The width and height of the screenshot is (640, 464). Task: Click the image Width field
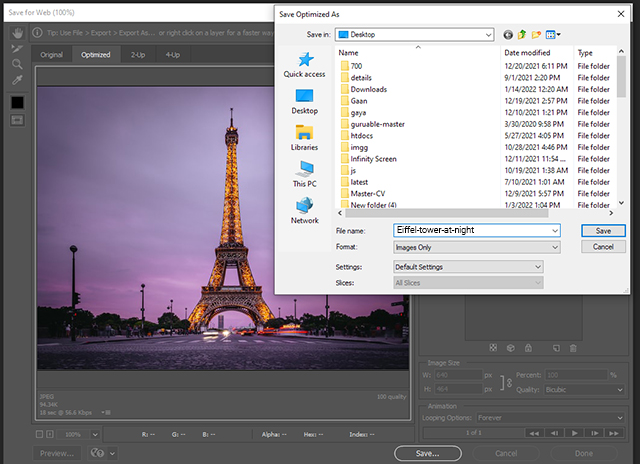click(x=458, y=375)
